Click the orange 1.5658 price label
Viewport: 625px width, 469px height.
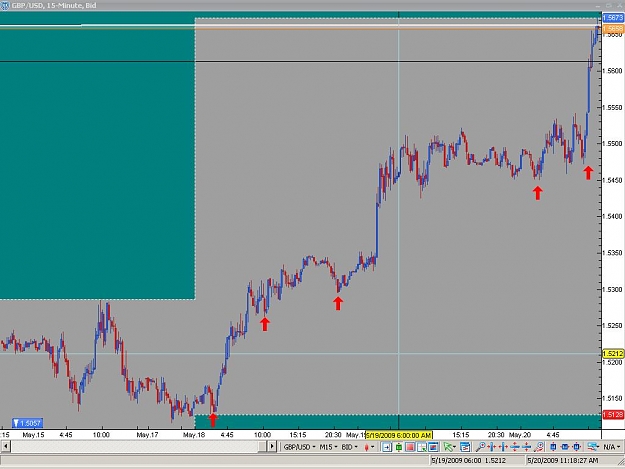[613, 29]
